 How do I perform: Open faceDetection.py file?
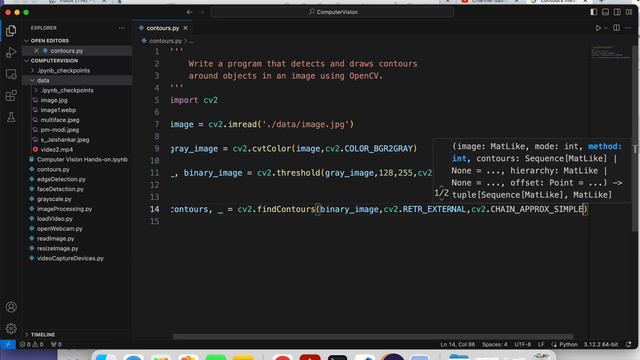(x=60, y=189)
